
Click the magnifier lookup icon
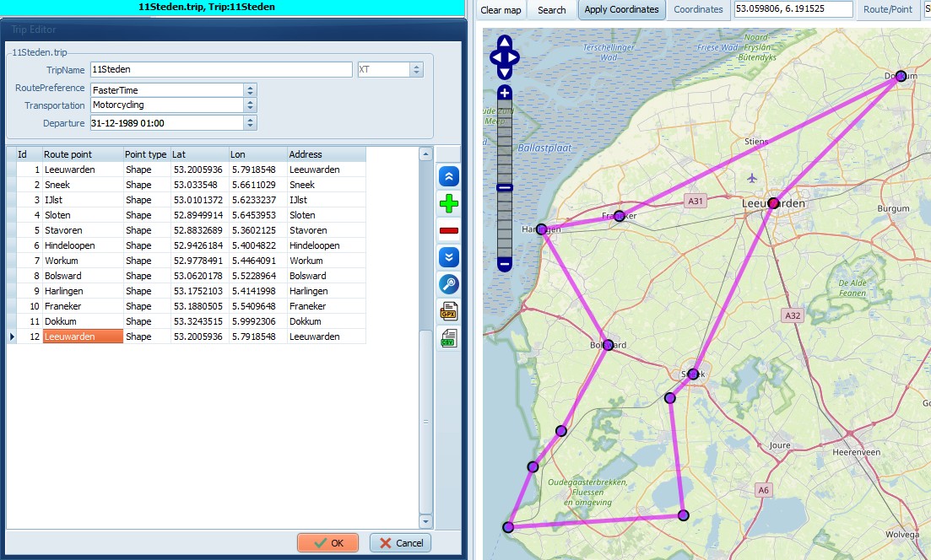pos(449,285)
